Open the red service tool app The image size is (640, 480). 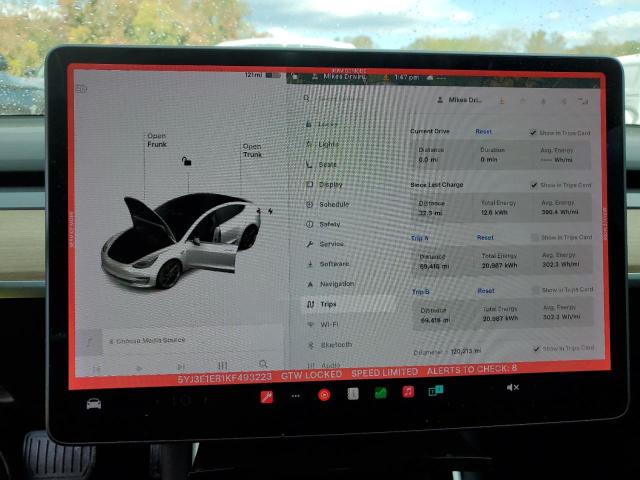267,396
